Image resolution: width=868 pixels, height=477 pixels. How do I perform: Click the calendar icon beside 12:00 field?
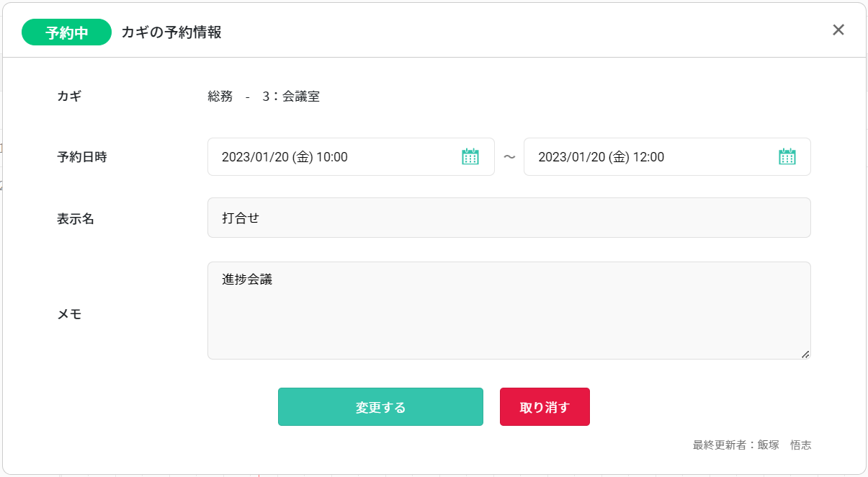tap(787, 156)
